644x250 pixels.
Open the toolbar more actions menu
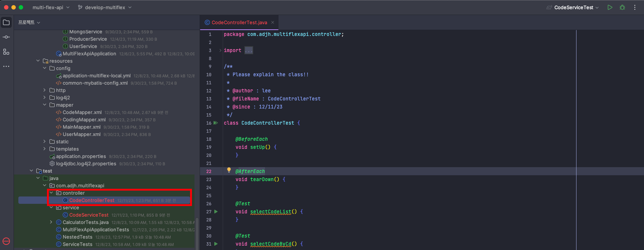(635, 7)
